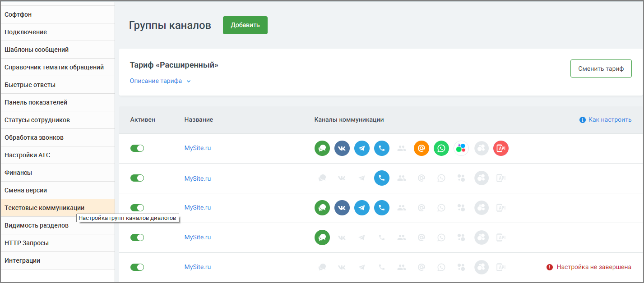Toggle the active switch in the 'Настройка не завершена' row

click(137, 267)
